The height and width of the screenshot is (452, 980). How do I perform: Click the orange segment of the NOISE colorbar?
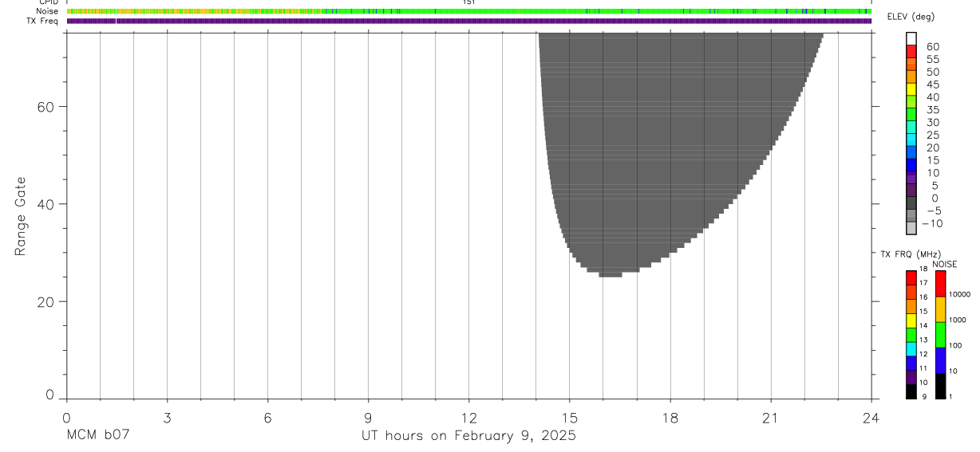tap(940, 310)
